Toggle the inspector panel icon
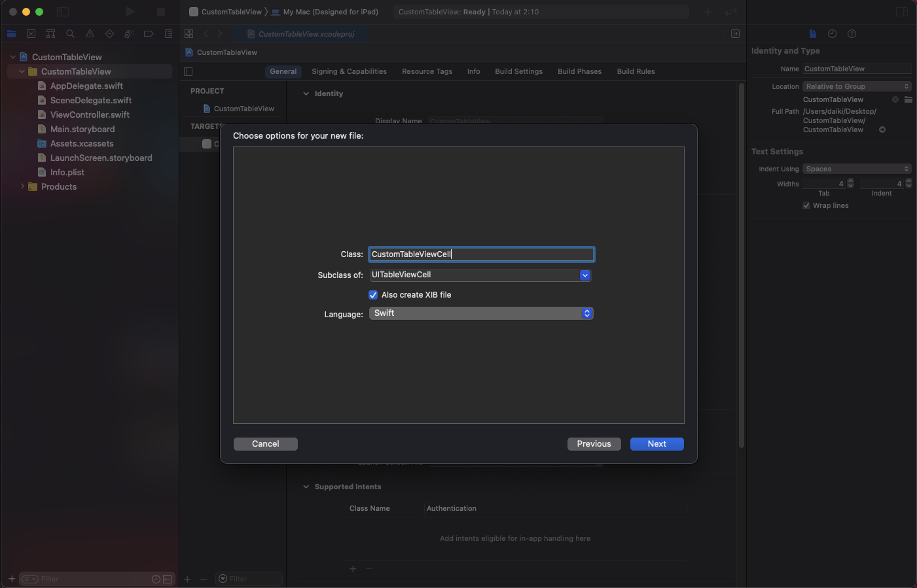 (901, 12)
